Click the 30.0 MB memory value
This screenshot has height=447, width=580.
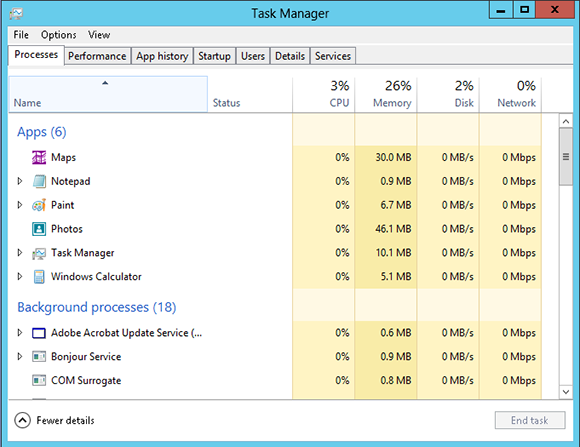tap(393, 157)
